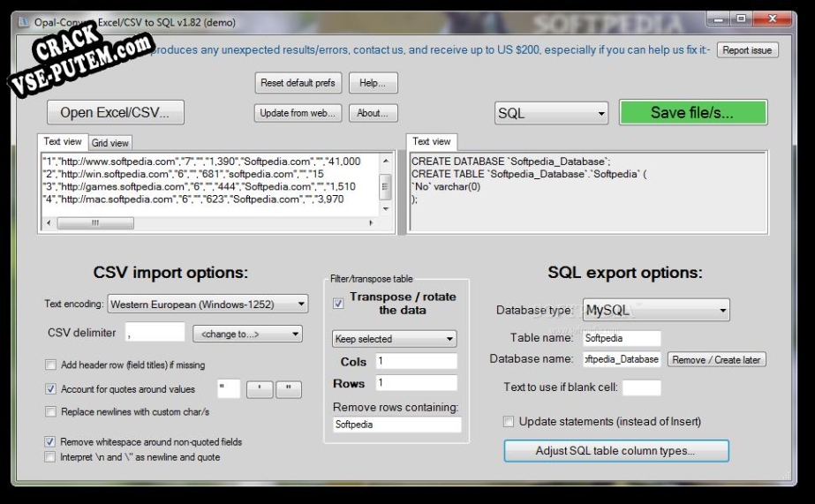This screenshot has height=504, width=815.
Task: Click the single-quote character button
Action: [x=260, y=389]
